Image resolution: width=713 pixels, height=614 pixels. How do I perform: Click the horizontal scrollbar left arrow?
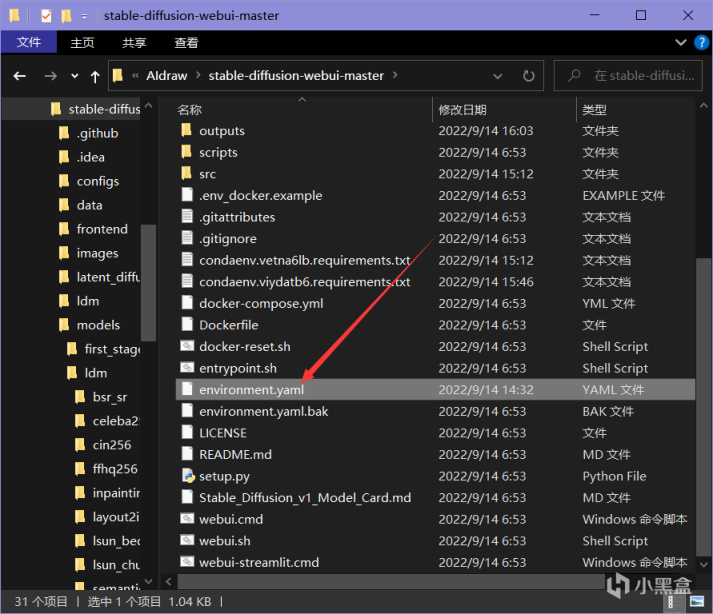pos(168,581)
